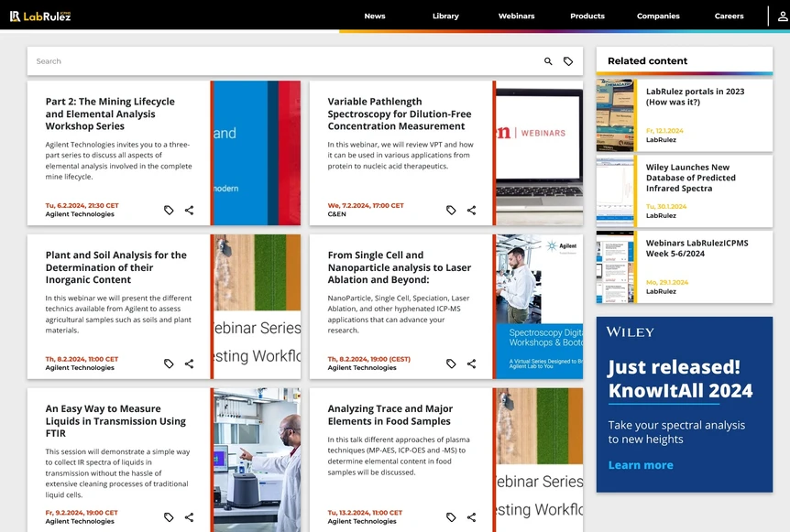This screenshot has height=532, width=790.
Task: Click date Fr, 12.1.2024 in related content
Action: click(x=664, y=131)
